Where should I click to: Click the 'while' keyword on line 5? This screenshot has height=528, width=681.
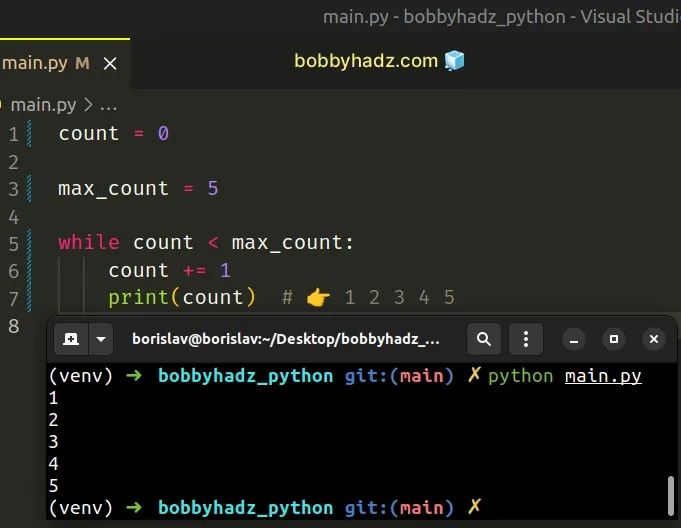[x=89, y=242]
